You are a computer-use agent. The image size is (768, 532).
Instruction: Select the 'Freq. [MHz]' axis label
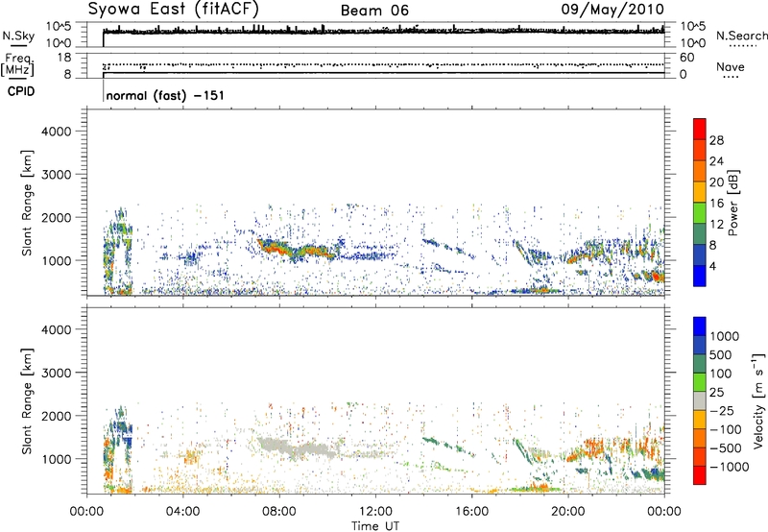pos(17,64)
